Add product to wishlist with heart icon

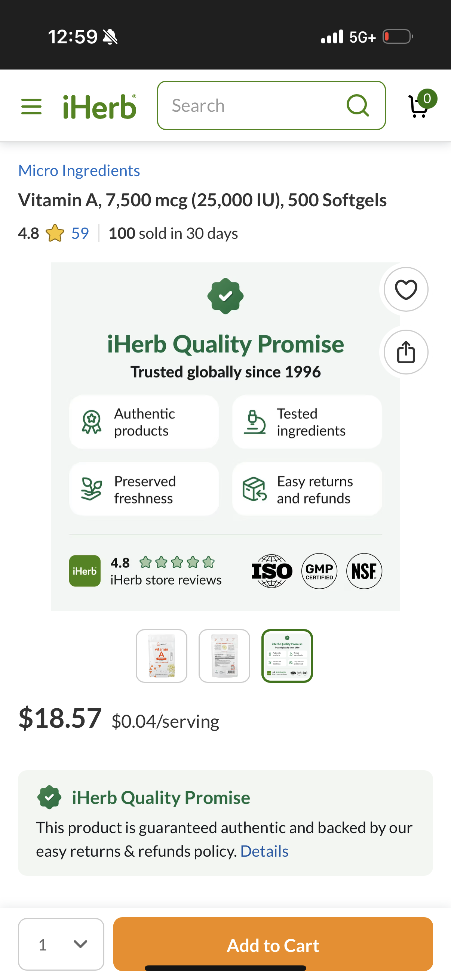click(x=406, y=289)
